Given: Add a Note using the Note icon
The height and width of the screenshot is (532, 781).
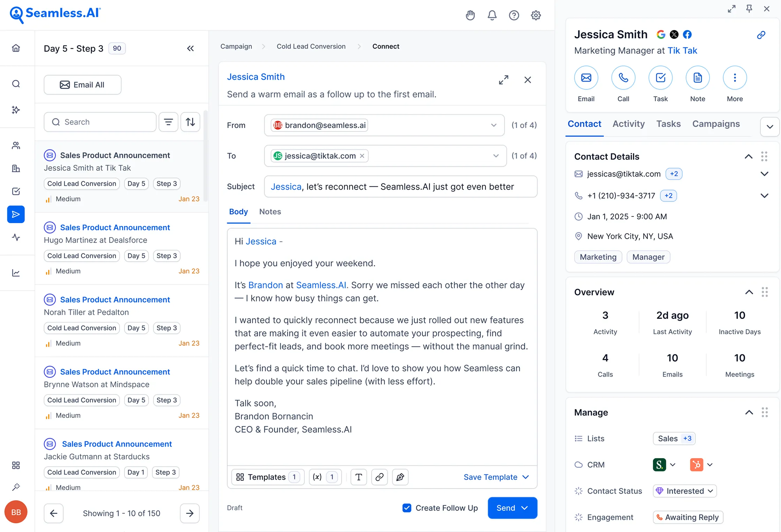Looking at the screenshot, I should click(697, 77).
